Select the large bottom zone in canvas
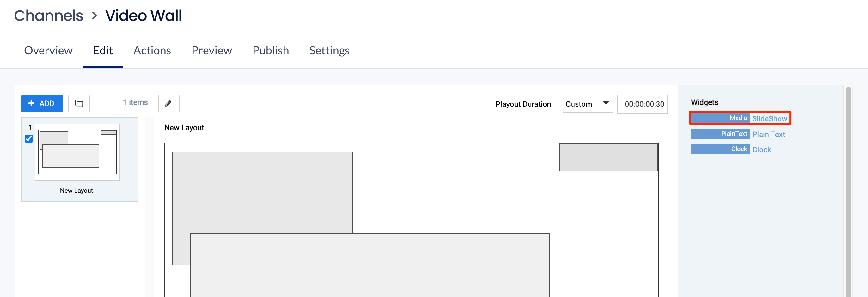 tap(370, 265)
